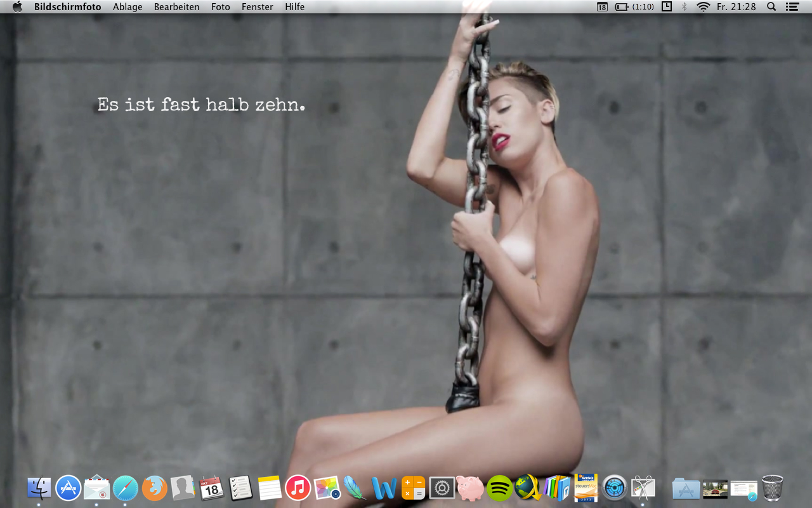The image size is (812, 508).
Task: Launch the App Store from the Dock
Action: [x=68, y=488]
